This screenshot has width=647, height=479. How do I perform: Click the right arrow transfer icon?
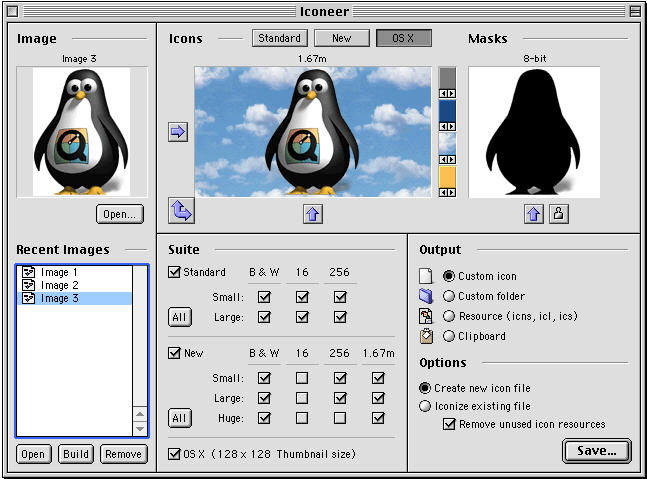pos(178,132)
